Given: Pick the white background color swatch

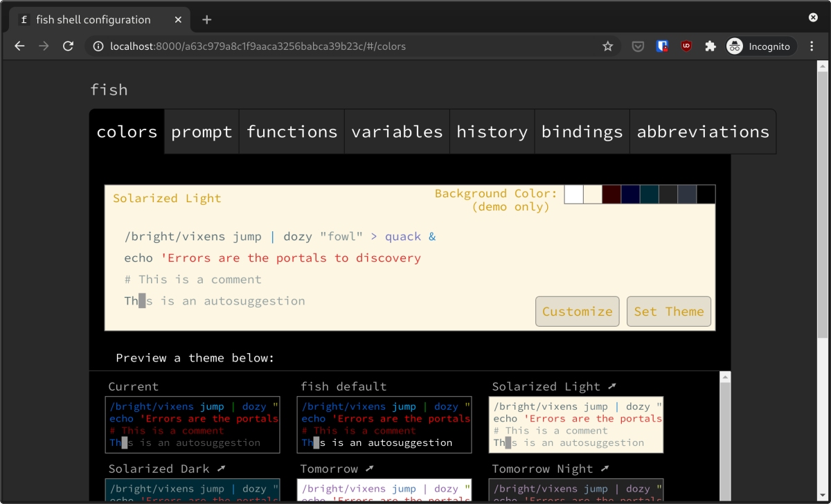Looking at the screenshot, I should pos(573,195).
